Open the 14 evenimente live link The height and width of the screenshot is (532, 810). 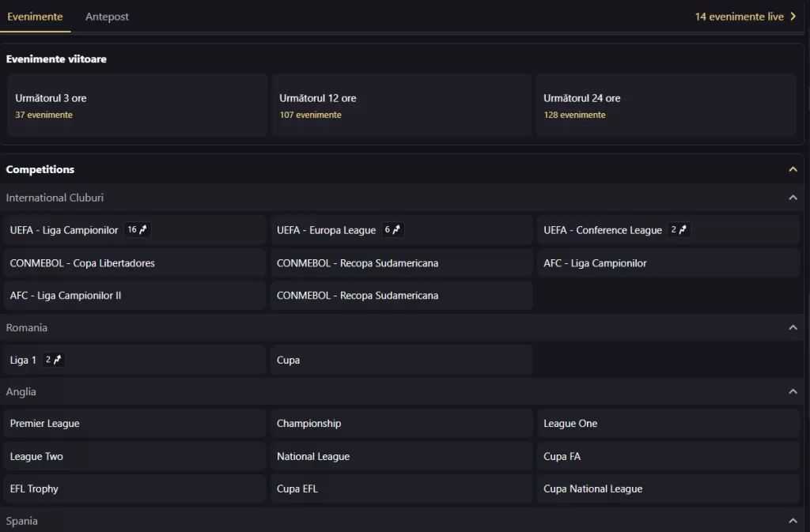tap(745, 17)
